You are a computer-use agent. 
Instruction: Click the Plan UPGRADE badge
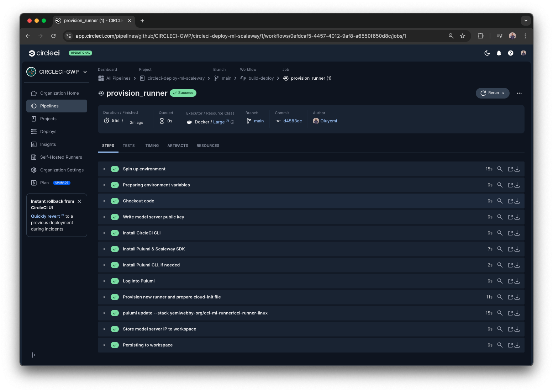pos(62,183)
